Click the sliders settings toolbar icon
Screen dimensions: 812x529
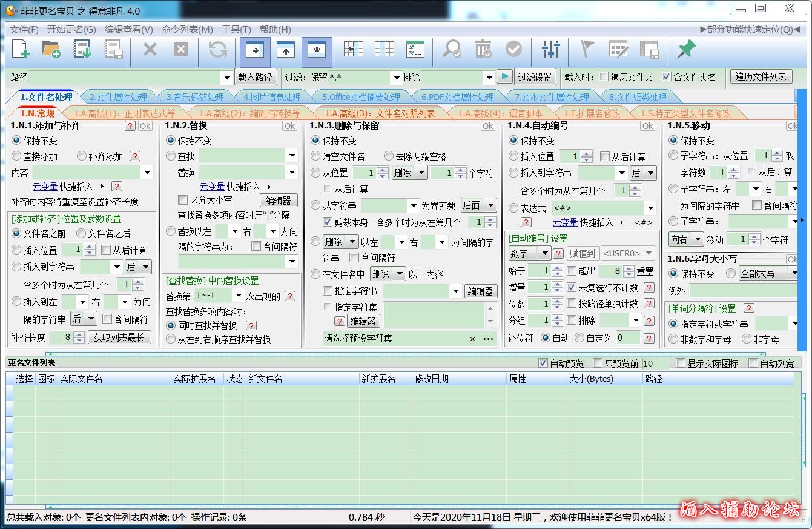(x=550, y=50)
